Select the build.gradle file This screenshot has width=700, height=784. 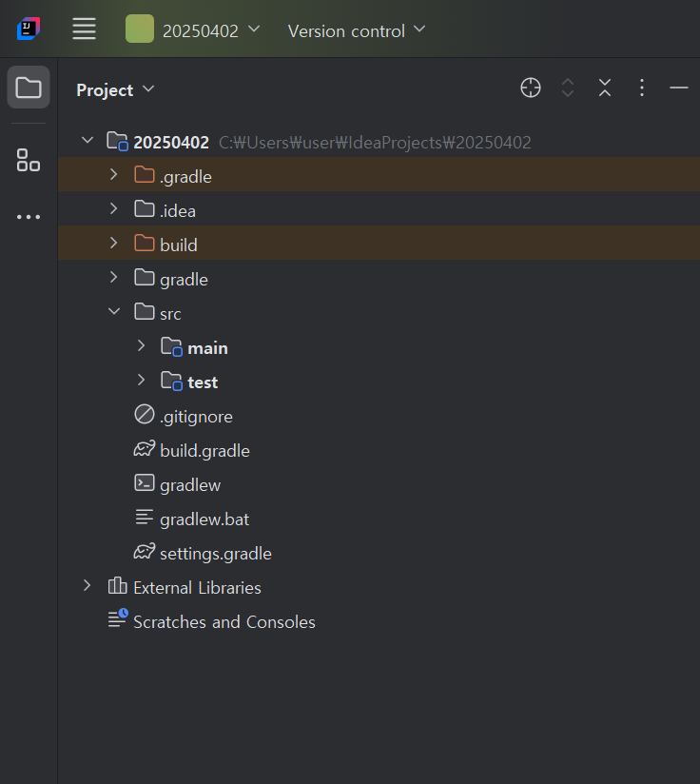(204, 450)
